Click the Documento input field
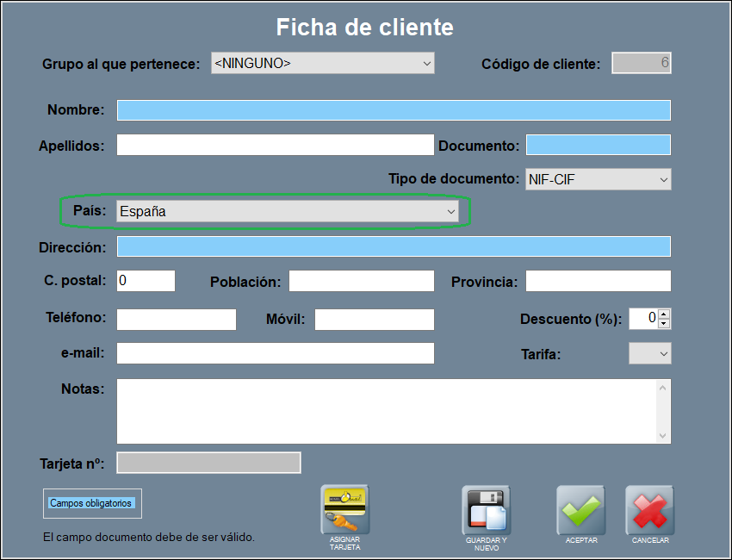Screen dimensions: 732x560 coord(598,145)
